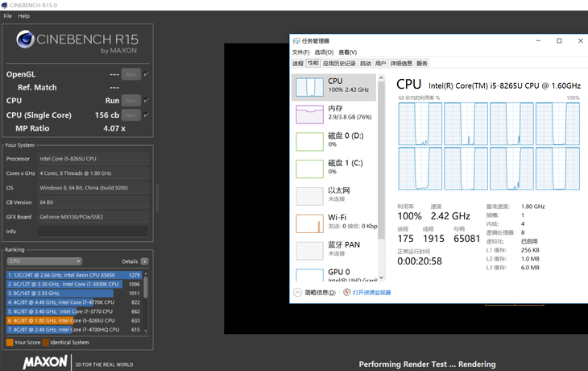The height and width of the screenshot is (371, 588).
Task: Select Disk 0 (D:) in performance sidebar
Action: [x=333, y=142]
